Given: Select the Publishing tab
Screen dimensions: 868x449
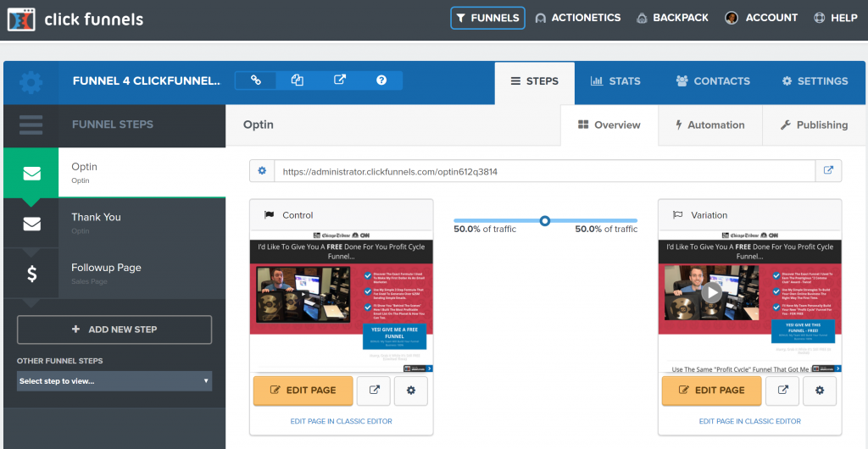Looking at the screenshot, I should point(815,125).
